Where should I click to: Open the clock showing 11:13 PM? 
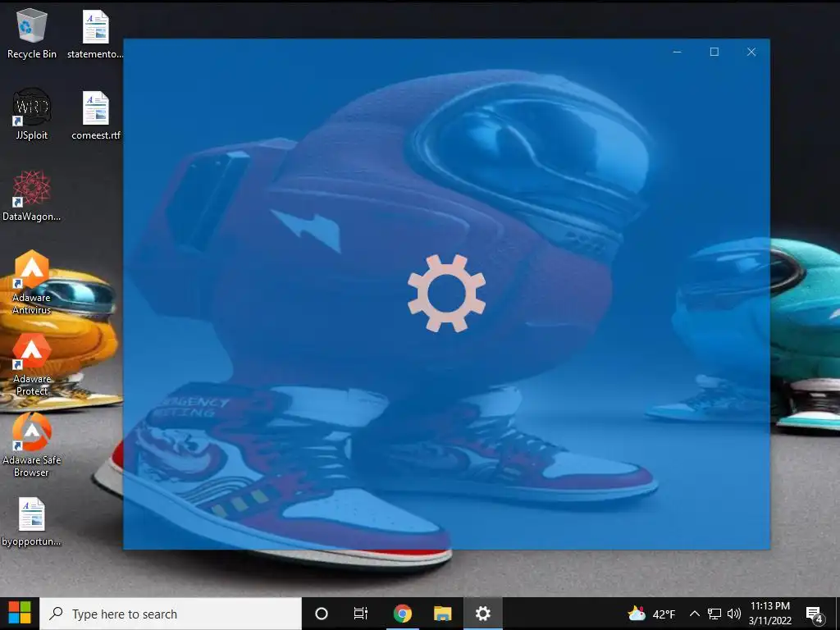tap(769, 614)
